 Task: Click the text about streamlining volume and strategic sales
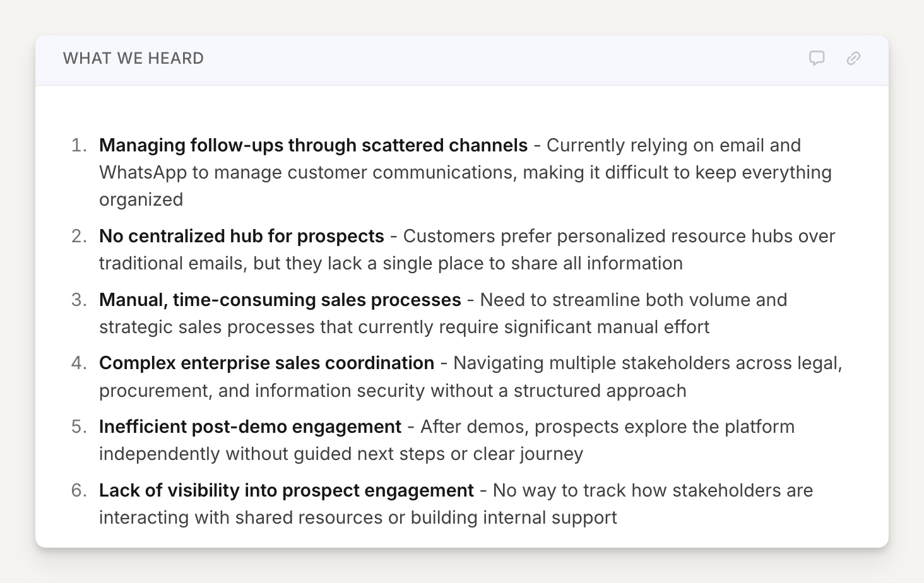(404, 327)
